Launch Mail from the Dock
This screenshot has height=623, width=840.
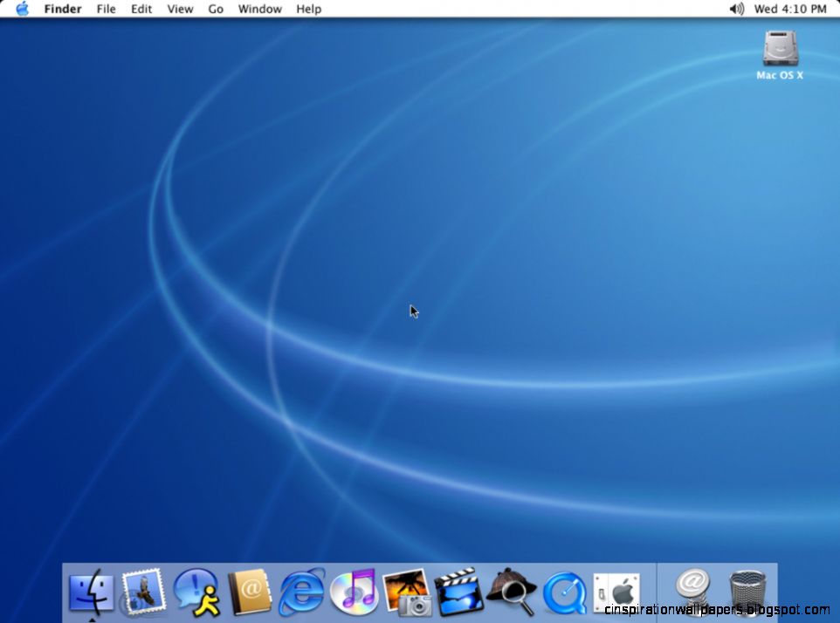143,592
